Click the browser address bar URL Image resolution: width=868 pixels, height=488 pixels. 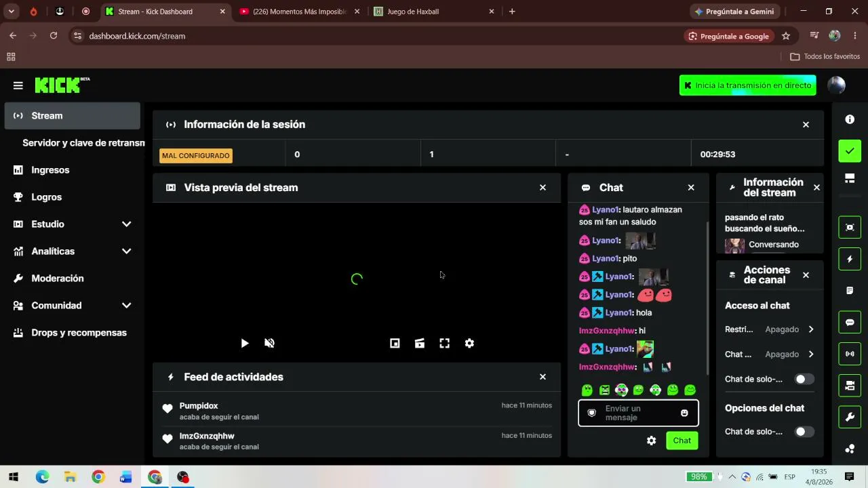pyautogui.click(x=137, y=36)
